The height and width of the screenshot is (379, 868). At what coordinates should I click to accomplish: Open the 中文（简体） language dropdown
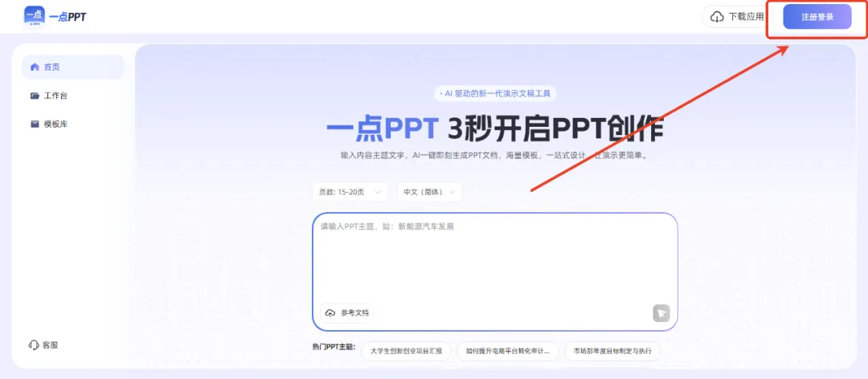coord(429,192)
